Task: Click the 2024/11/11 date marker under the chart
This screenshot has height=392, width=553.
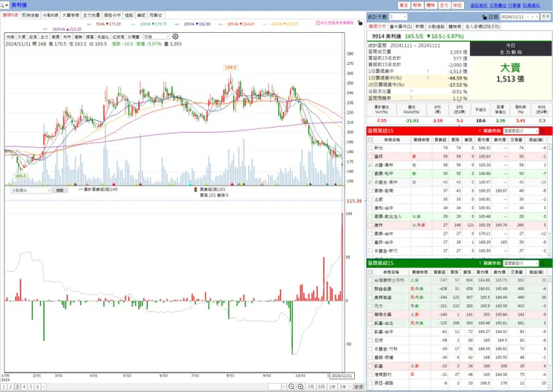Action: (x=342, y=376)
